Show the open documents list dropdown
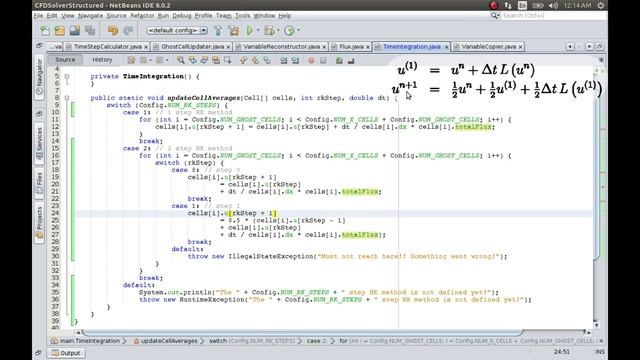This screenshot has height=360, width=640. pos(589,47)
